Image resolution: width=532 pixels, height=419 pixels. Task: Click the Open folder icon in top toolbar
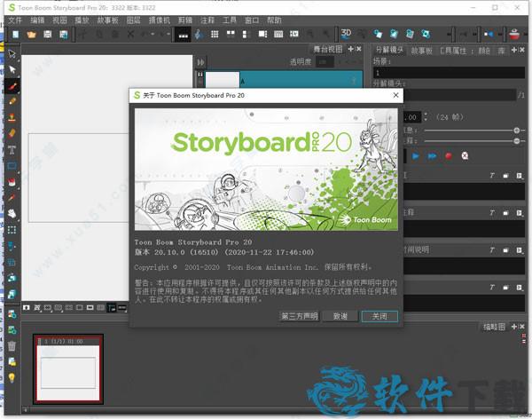point(31,35)
